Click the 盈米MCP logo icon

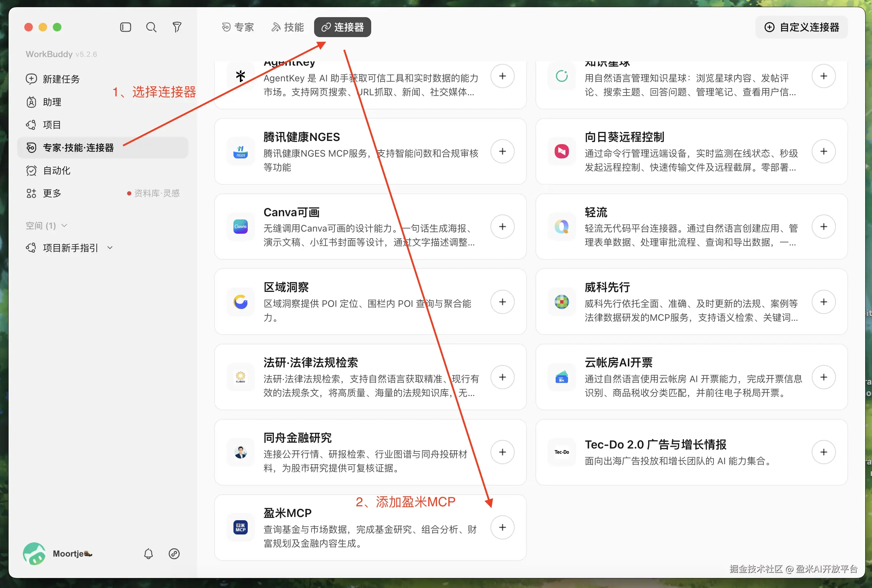[x=241, y=527]
